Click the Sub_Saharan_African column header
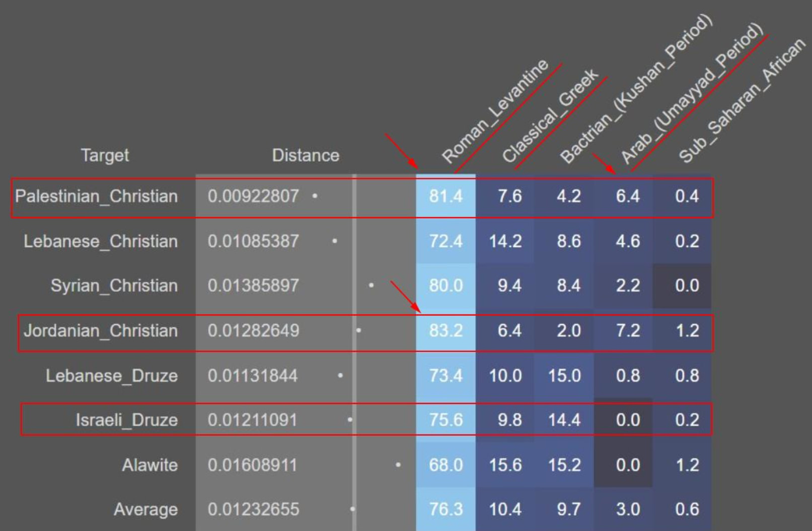Viewport: 812px width, 531px height. (x=742, y=101)
